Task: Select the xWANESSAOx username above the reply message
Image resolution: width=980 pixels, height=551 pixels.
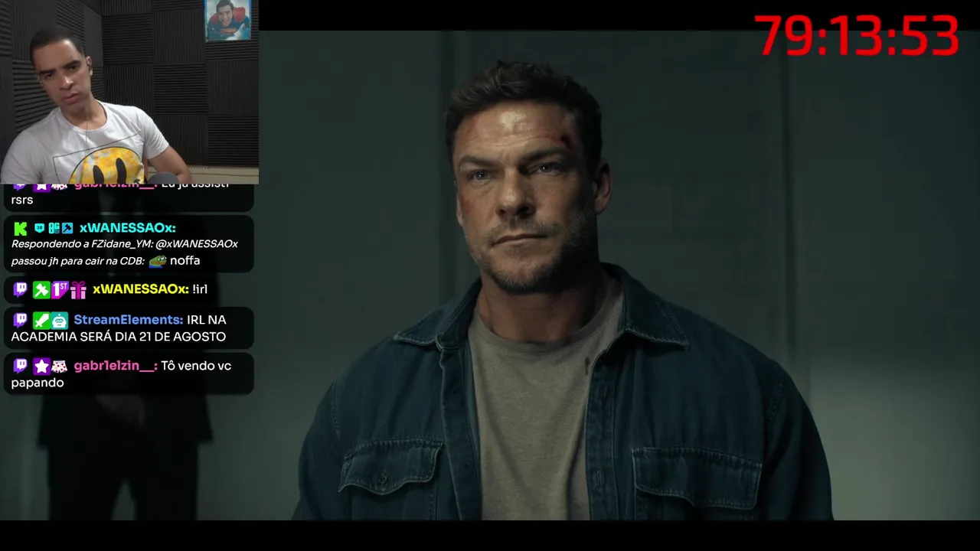Action: coord(128,228)
